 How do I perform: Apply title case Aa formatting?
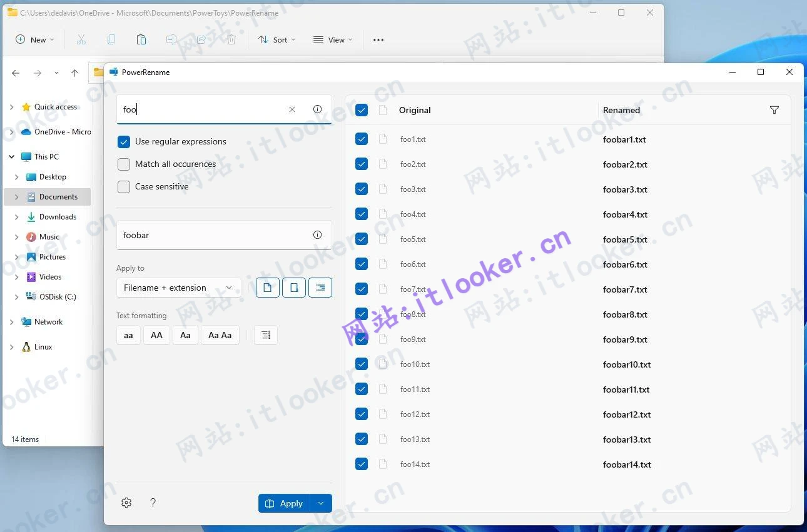point(185,335)
